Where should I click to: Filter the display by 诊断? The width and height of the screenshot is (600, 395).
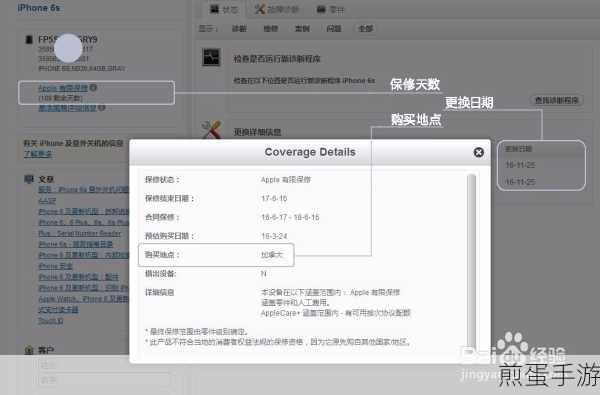[239, 29]
